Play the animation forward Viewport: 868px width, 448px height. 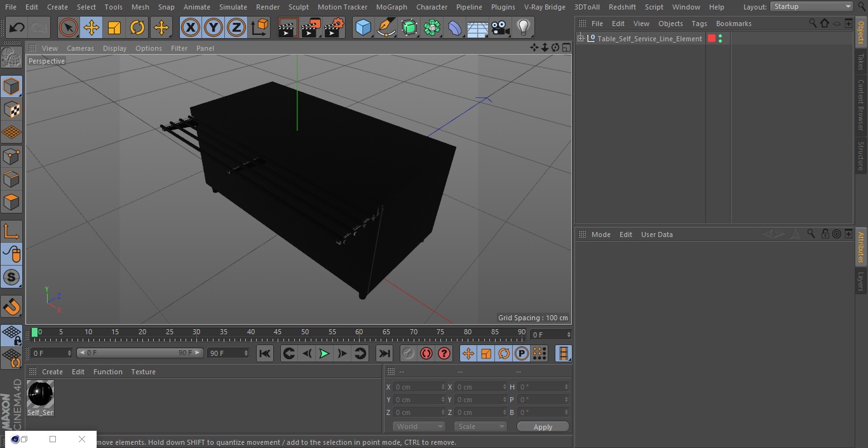pos(324,353)
